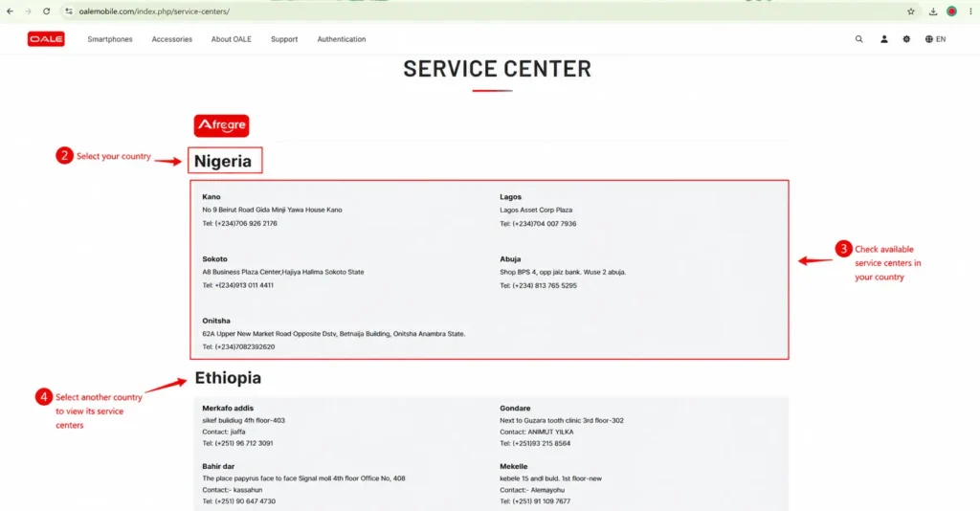Click Sokoto address A8 Business Plaza Center

(x=282, y=272)
